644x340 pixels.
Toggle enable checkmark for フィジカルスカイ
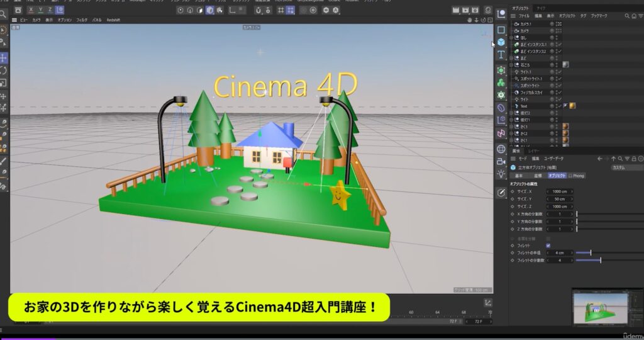click(560, 93)
